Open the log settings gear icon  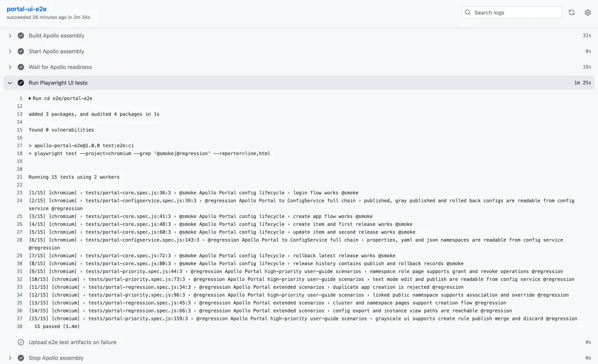pos(587,13)
